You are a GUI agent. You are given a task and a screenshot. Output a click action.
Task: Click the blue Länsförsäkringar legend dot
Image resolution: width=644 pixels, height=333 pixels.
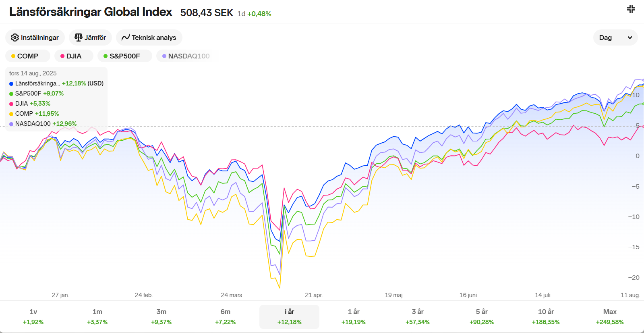click(11, 84)
